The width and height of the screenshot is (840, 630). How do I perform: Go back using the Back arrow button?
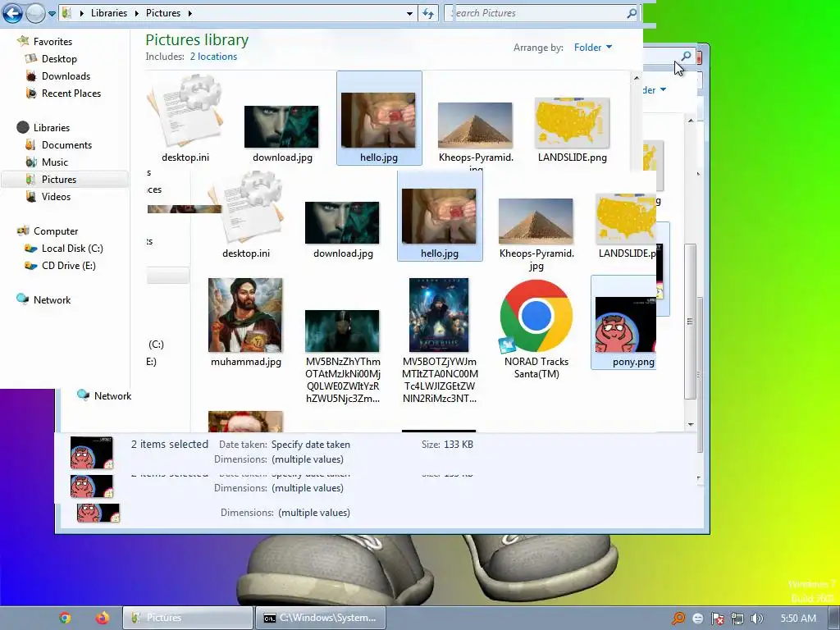pyautogui.click(x=12, y=13)
